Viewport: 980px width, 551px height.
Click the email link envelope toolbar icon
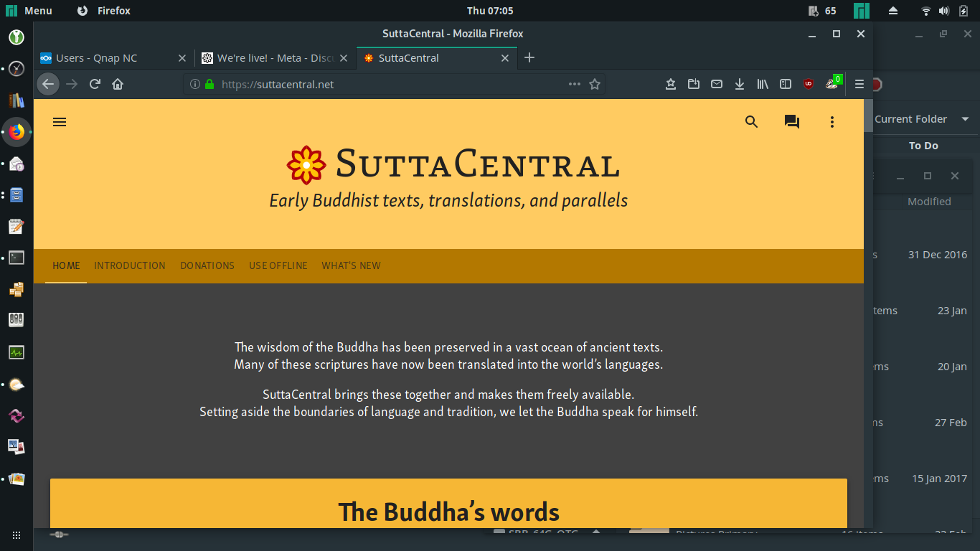pyautogui.click(x=717, y=84)
